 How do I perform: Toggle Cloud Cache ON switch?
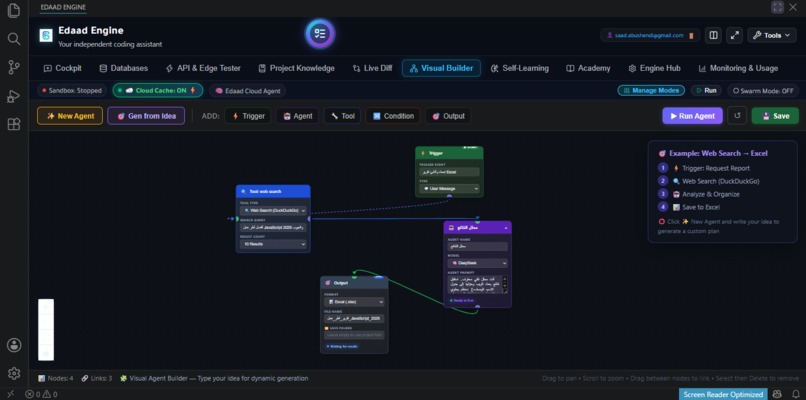(x=158, y=90)
